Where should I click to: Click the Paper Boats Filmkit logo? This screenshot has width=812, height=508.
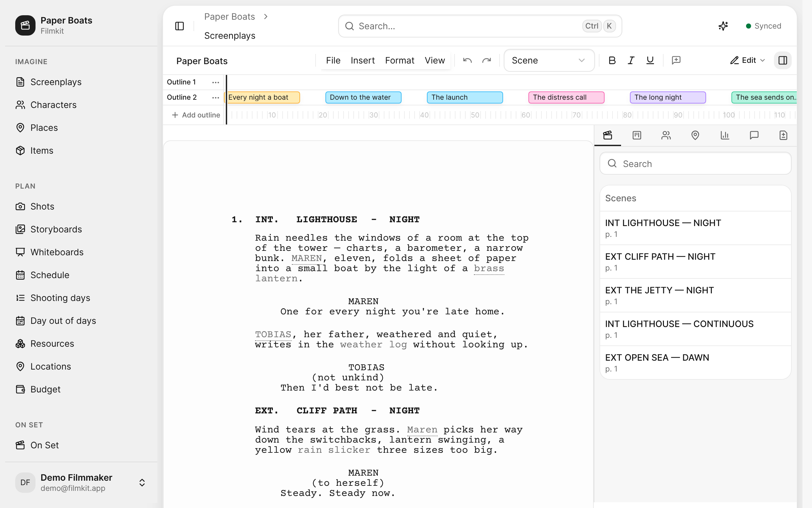coord(25,25)
